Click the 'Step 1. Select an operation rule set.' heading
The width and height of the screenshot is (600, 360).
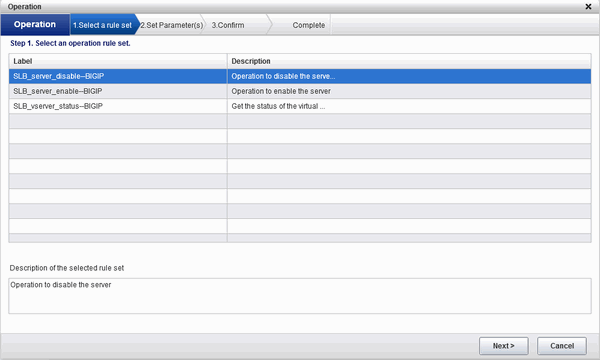click(70, 43)
